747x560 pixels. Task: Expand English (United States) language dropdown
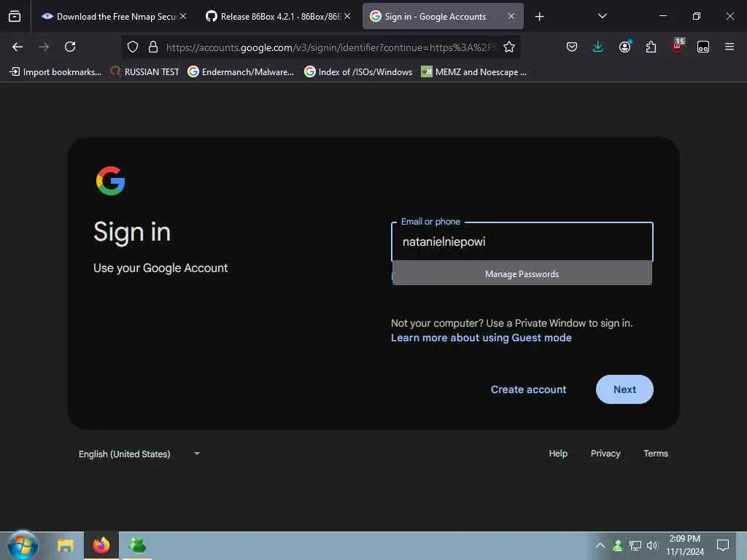pyautogui.click(x=139, y=454)
